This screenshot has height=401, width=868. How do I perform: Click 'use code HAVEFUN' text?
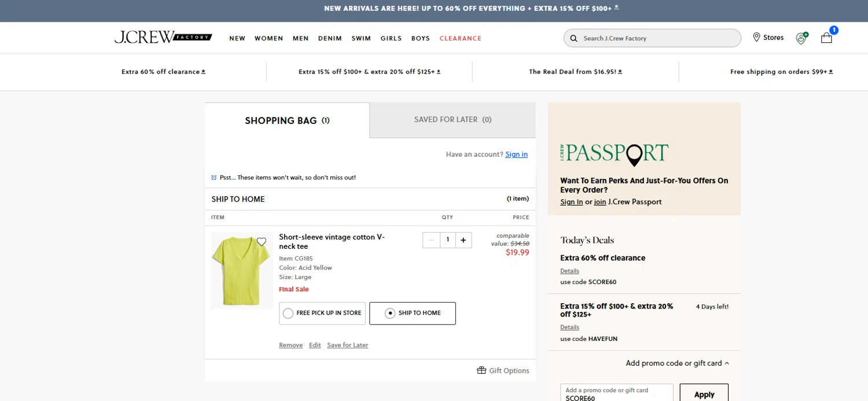(x=589, y=339)
